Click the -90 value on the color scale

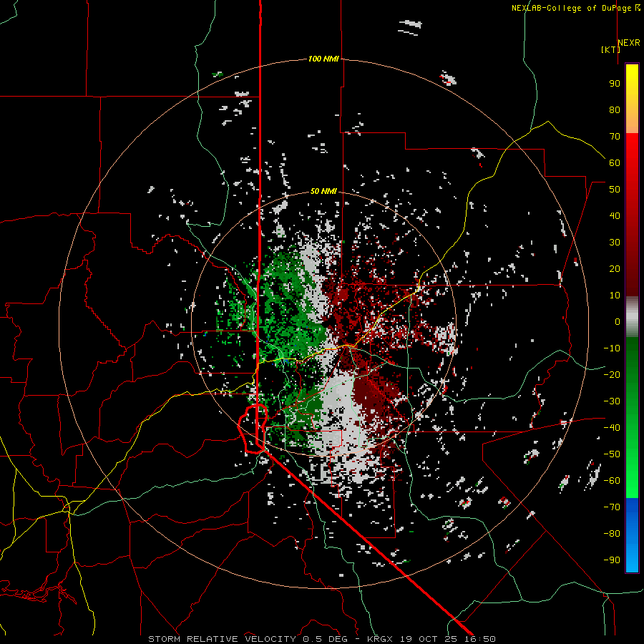click(612, 560)
